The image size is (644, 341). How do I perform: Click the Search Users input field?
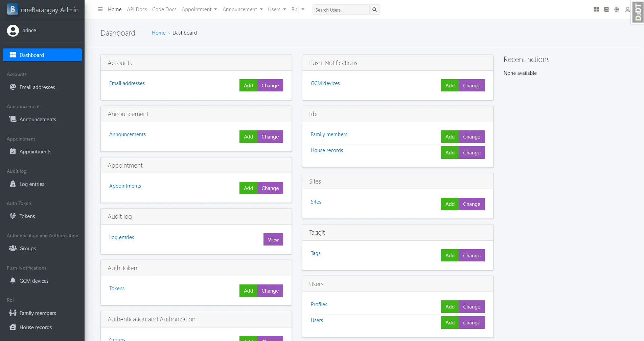341,10
